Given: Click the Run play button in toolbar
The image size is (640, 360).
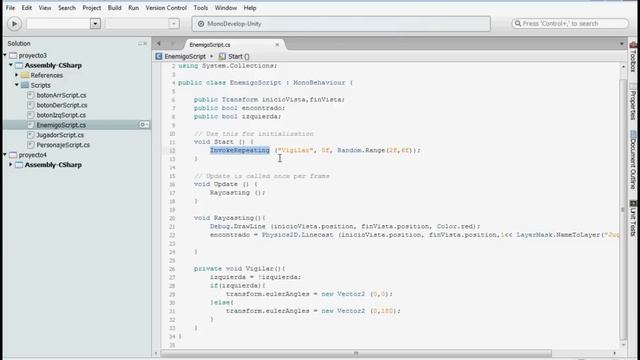Looking at the screenshot, I should (14, 24).
